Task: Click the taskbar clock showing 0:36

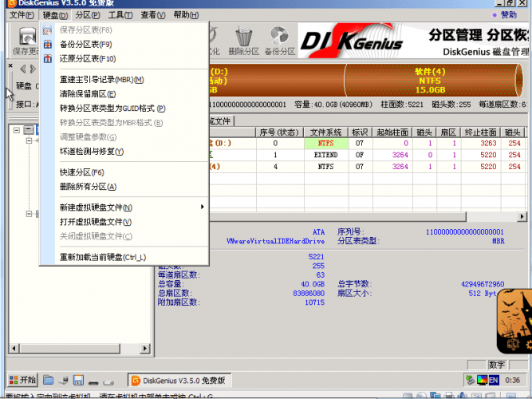Action: (512, 380)
